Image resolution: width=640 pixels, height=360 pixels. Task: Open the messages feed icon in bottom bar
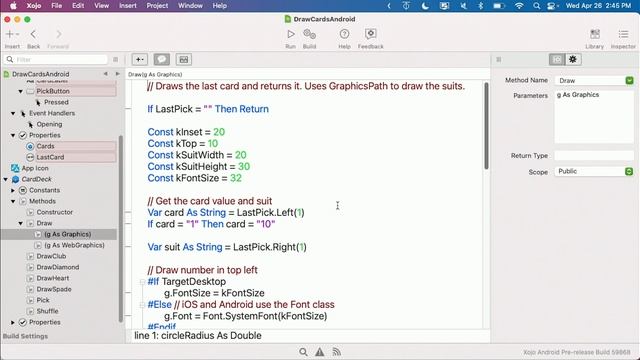click(336, 352)
